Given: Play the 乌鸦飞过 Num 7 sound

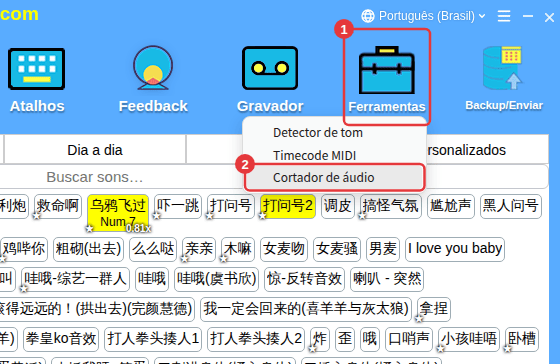Looking at the screenshot, I should pos(118,212).
